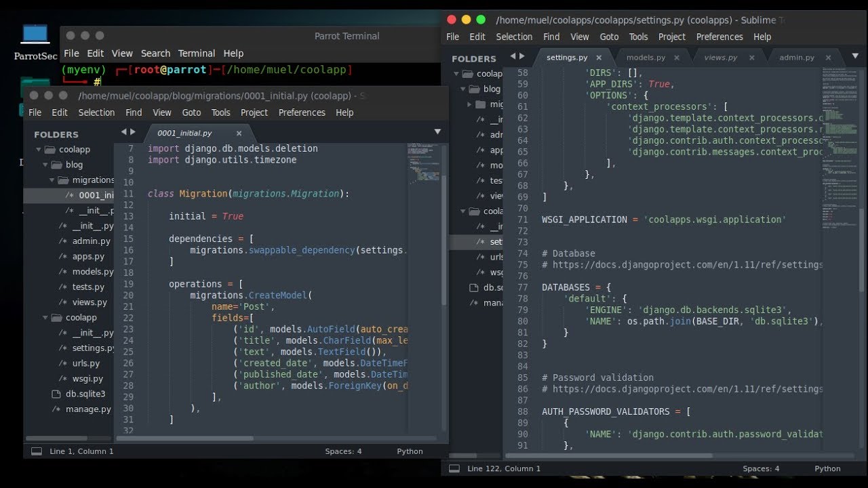Click panel switcher icon in settings.py status bar
Viewport: 868px width, 488px height.
pyautogui.click(x=454, y=469)
